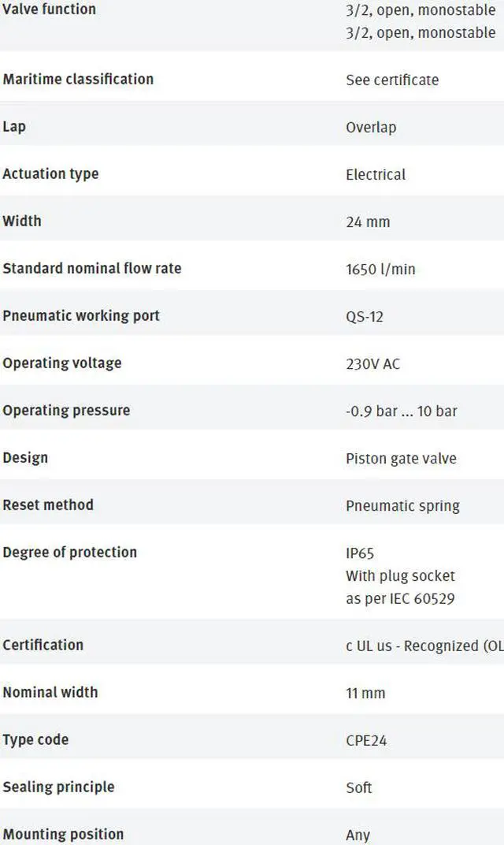Select the "1650 l/min" flow rate value
The width and height of the screenshot is (504, 845).
[x=380, y=269]
